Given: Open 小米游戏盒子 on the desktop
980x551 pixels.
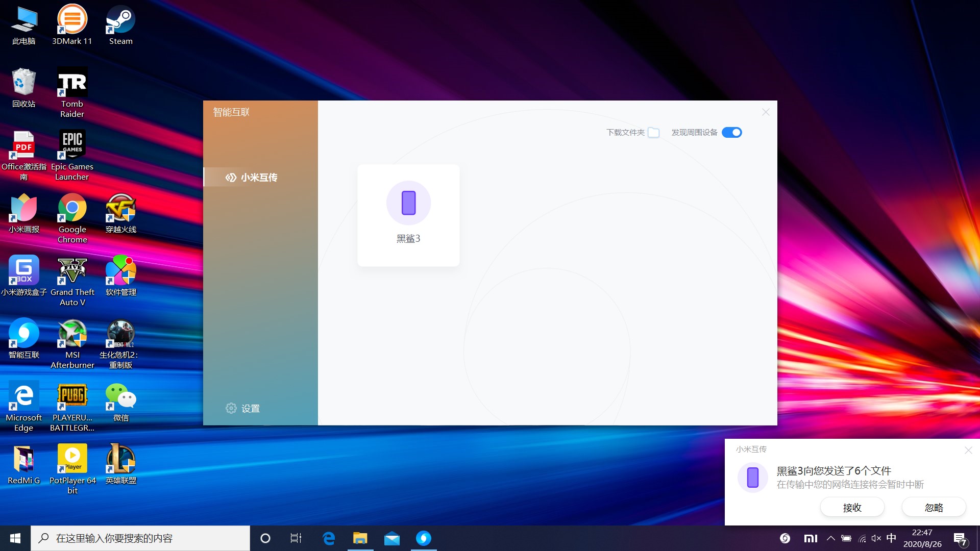Looking at the screenshot, I should (23, 270).
